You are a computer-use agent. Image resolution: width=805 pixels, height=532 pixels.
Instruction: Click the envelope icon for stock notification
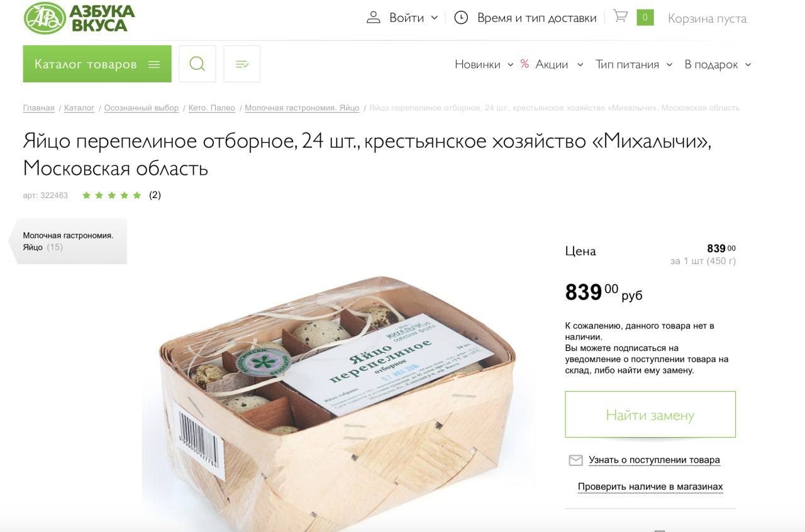point(575,460)
